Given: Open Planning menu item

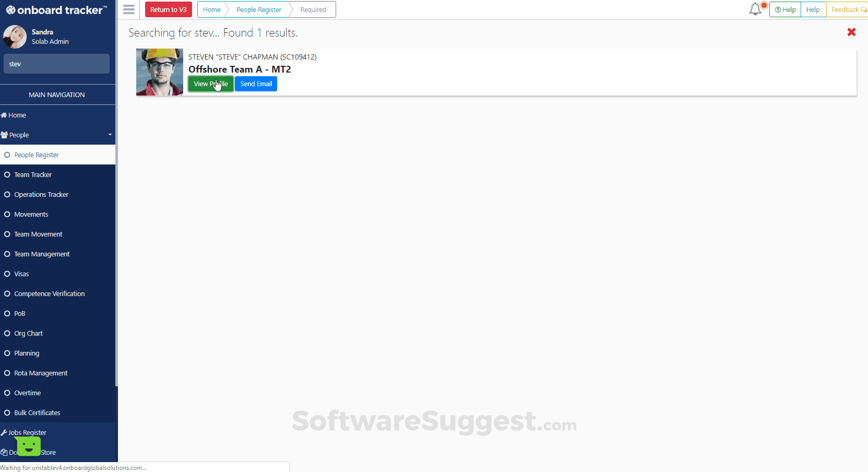Looking at the screenshot, I should (57, 353).
